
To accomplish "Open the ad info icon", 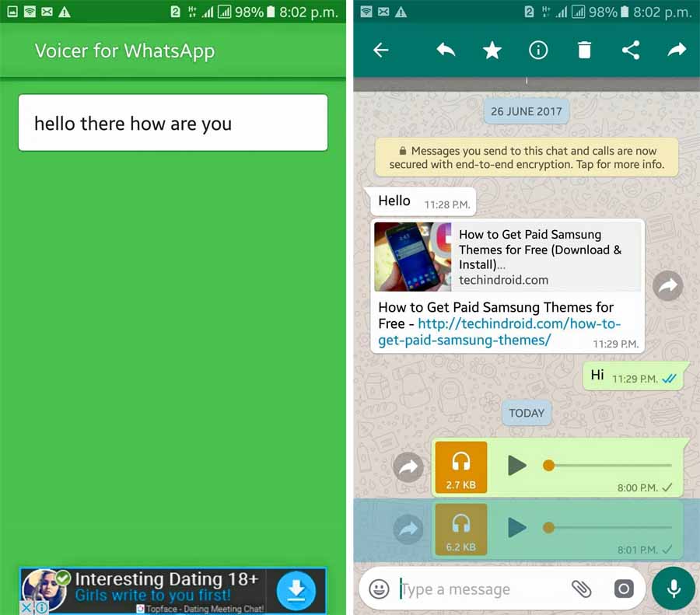I will pyautogui.click(x=41, y=607).
